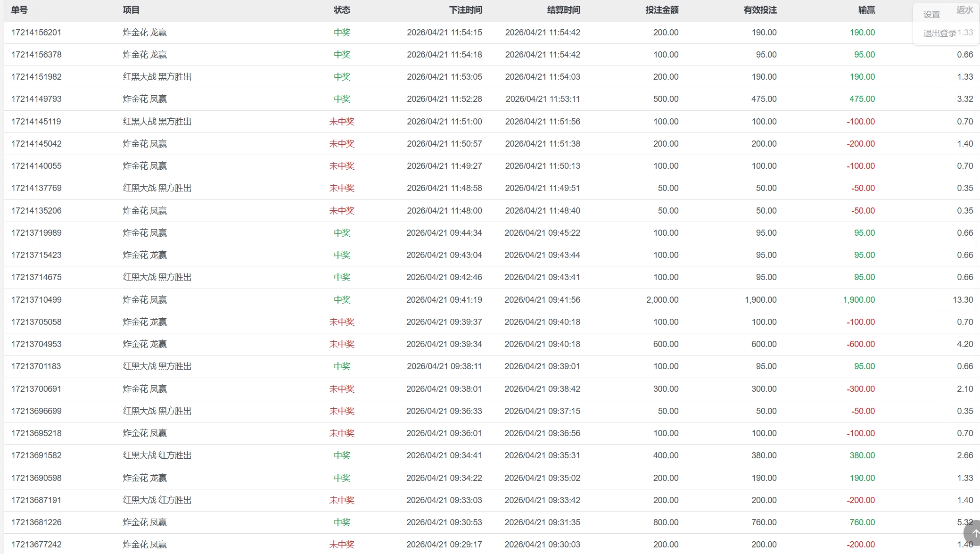Click the 1,900.00 win amount
This screenshot has width=980, height=554.
[858, 300]
